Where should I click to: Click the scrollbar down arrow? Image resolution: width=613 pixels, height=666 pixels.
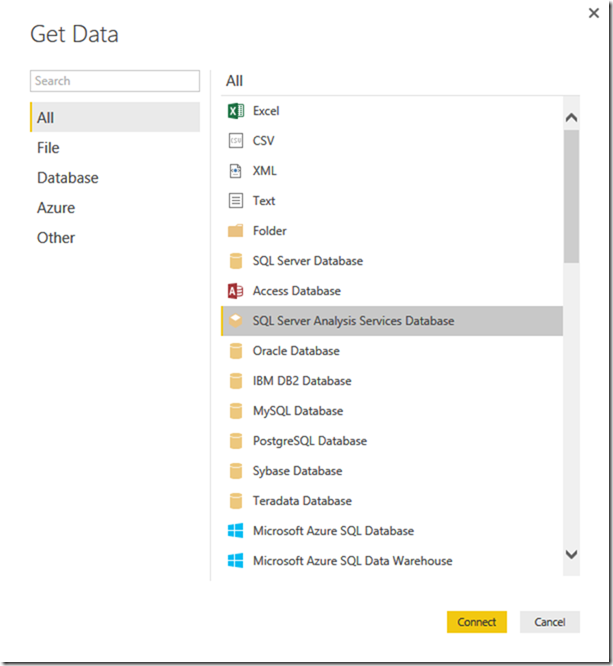point(571,554)
